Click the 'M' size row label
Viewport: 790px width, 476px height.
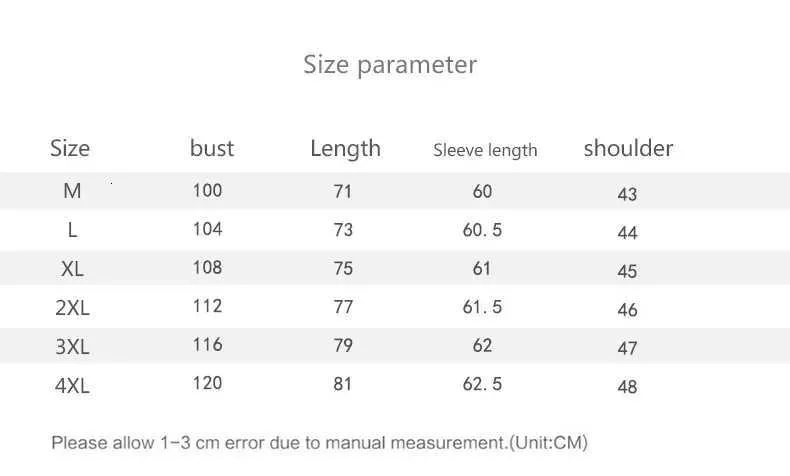(72, 191)
